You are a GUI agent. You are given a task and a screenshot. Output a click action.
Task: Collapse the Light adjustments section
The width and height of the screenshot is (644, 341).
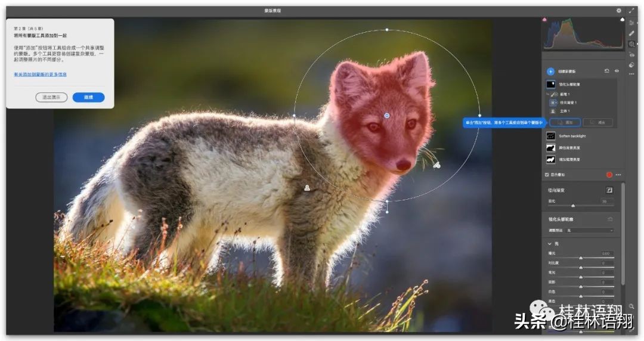tap(549, 244)
